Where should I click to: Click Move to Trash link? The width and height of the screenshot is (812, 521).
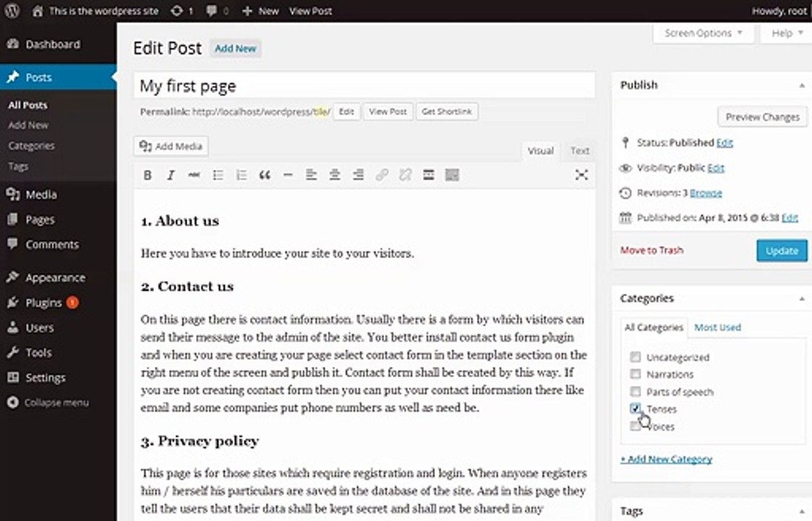(651, 250)
